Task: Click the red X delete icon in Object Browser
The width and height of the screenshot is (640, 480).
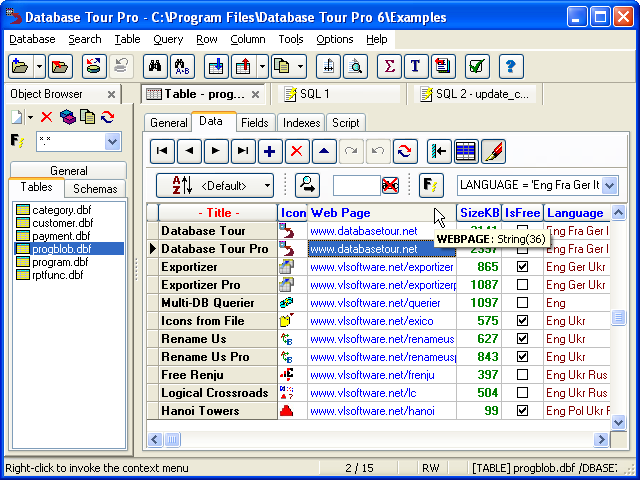Action: tap(47, 118)
